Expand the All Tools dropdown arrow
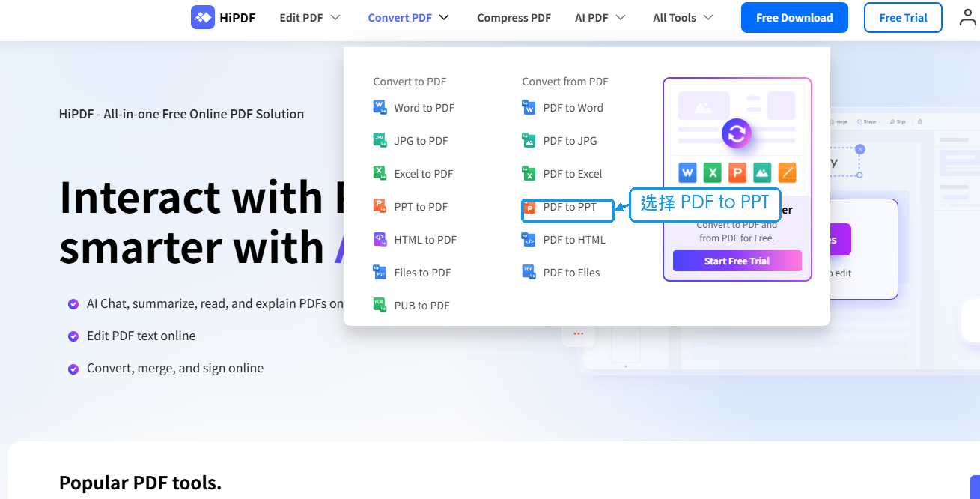 pos(707,17)
